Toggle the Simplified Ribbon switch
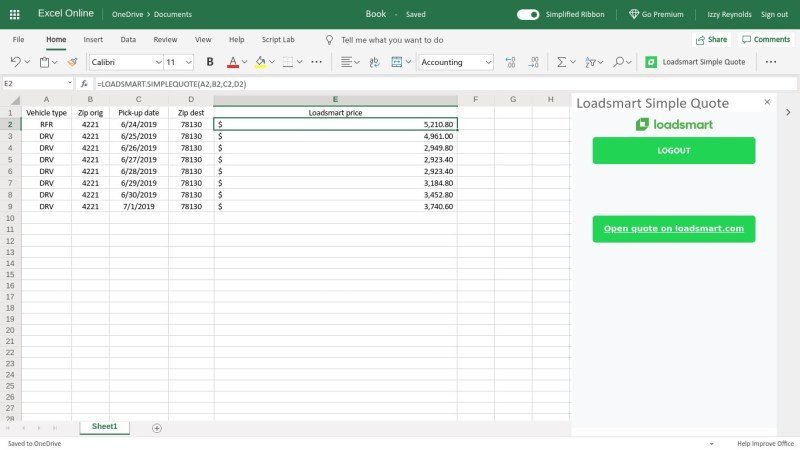 pyautogui.click(x=528, y=14)
